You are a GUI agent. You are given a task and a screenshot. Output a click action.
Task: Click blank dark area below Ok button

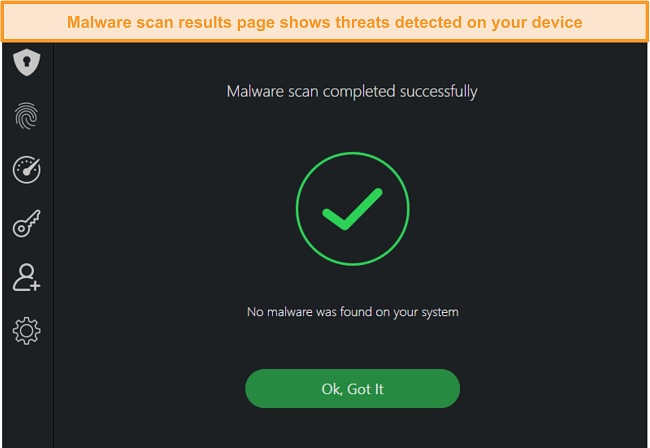(x=352, y=429)
